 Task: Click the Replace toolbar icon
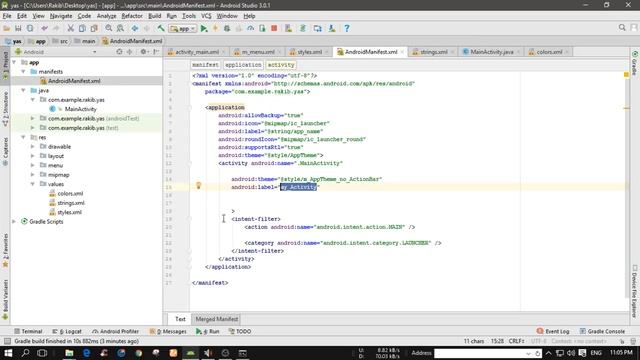coord(120,28)
